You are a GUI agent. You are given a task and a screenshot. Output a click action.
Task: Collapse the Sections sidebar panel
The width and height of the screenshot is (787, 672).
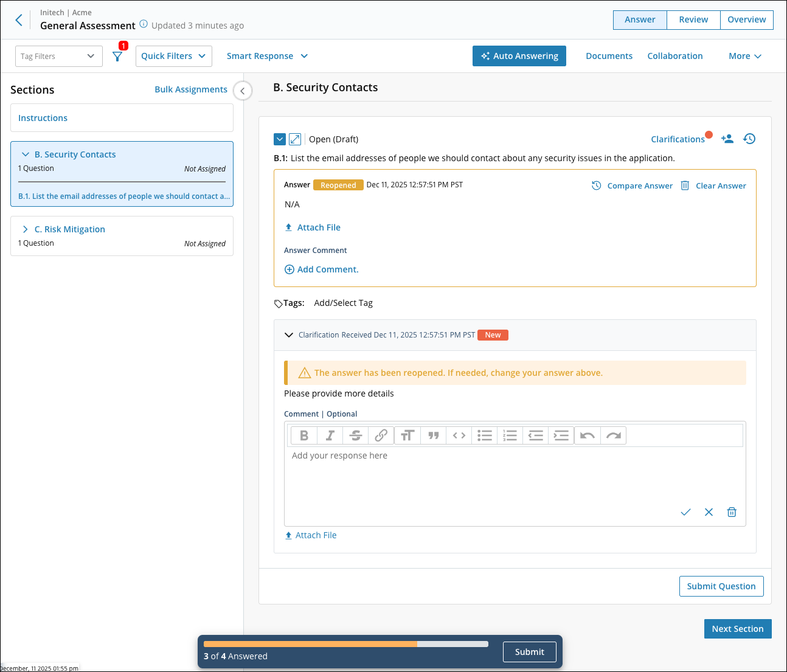coord(243,91)
